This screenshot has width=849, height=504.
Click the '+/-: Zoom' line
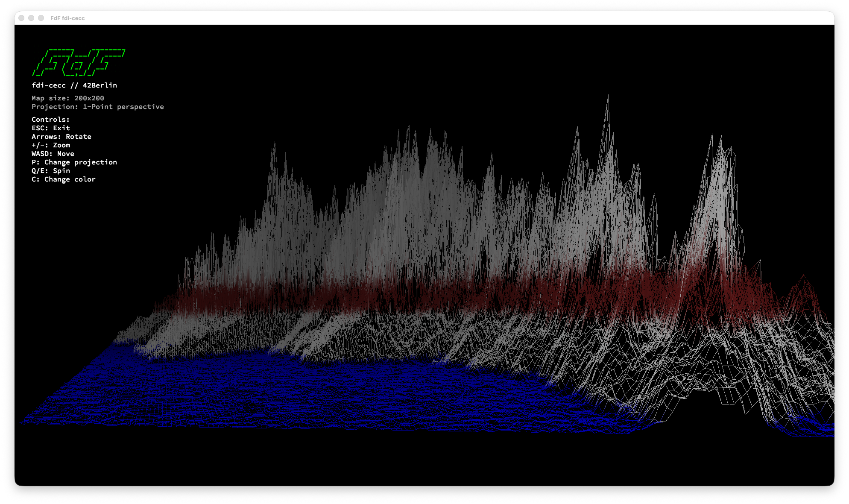(51, 145)
